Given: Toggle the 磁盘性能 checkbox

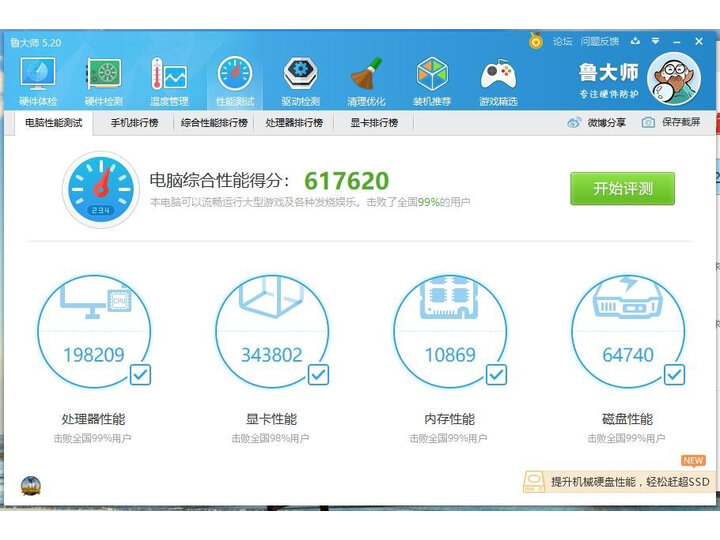Looking at the screenshot, I should (x=675, y=375).
